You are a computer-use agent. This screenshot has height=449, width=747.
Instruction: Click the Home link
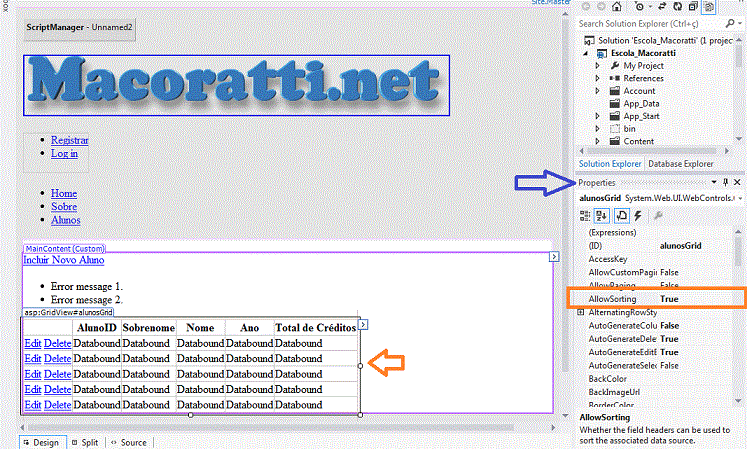click(64, 194)
